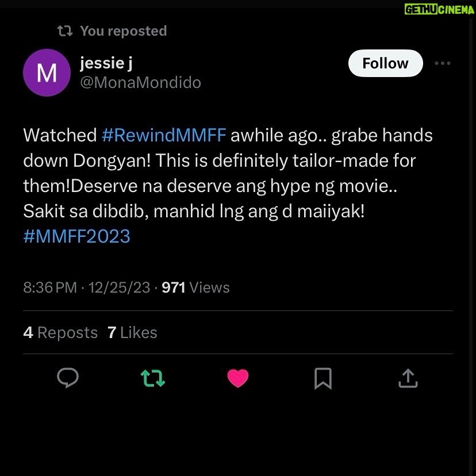Bookmark this tweet
The width and height of the screenshot is (476, 476).
point(323,378)
